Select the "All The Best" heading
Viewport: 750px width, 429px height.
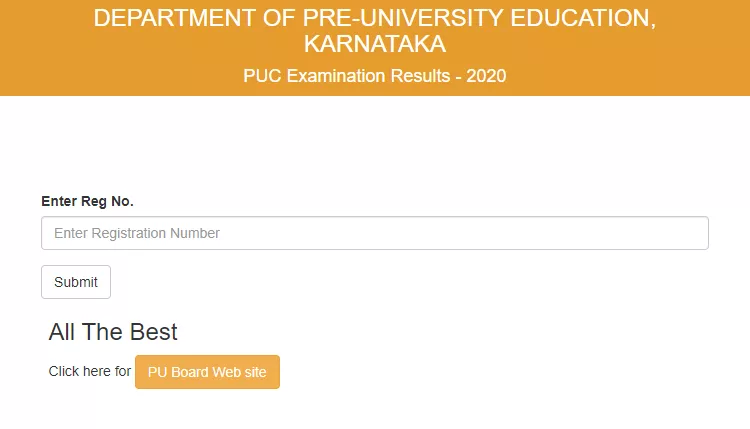113,332
